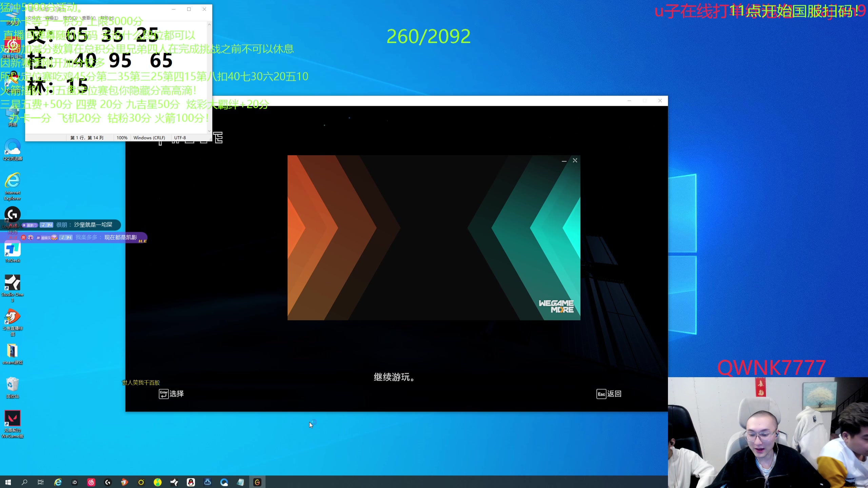Click Notepad's vertical scrollbar down arrow
The image size is (868, 488).
209,131
